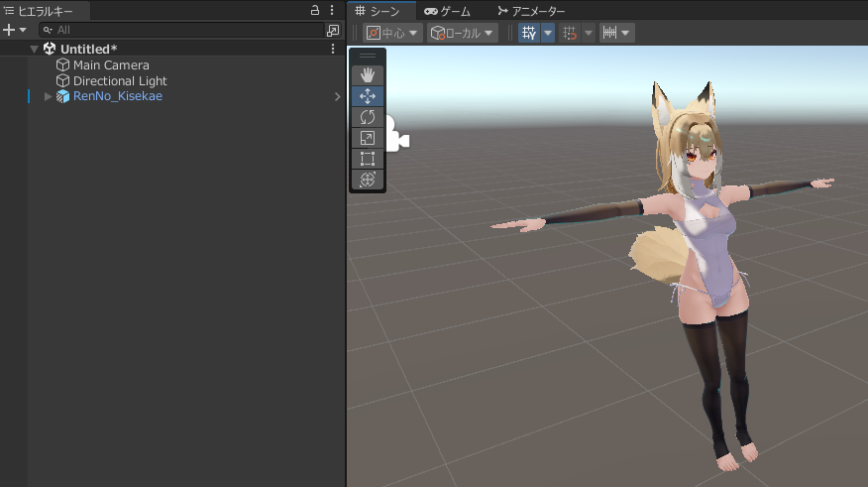Expand the RenNo_Kisekae object tree
The height and width of the screenshot is (487, 868).
pos(48,96)
